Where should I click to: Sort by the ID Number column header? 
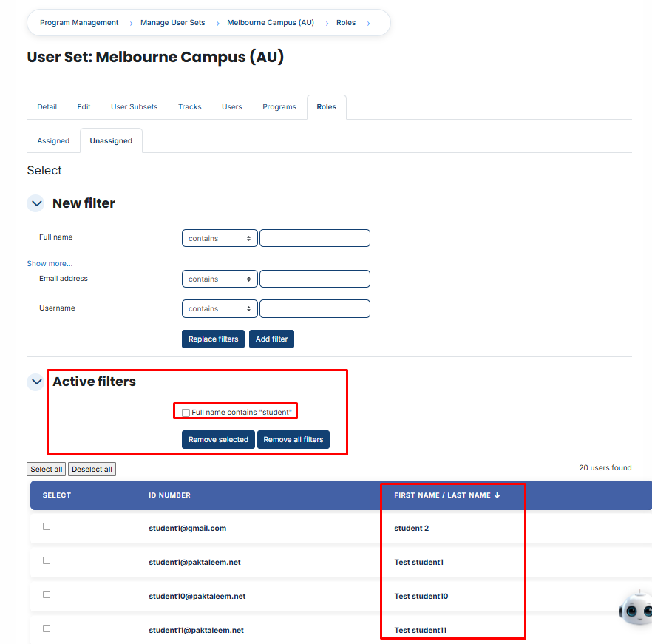click(170, 495)
